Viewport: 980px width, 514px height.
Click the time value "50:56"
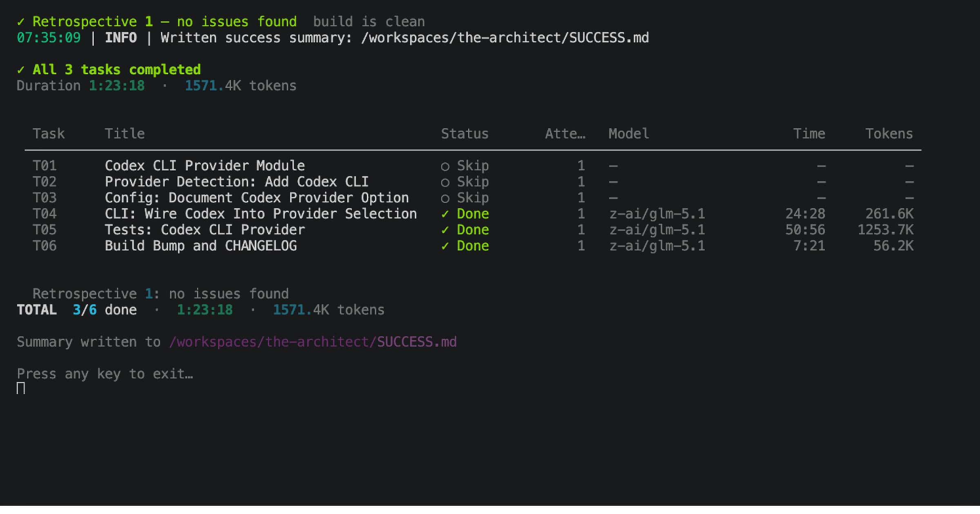pyautogui.click(x=805, y=230)
